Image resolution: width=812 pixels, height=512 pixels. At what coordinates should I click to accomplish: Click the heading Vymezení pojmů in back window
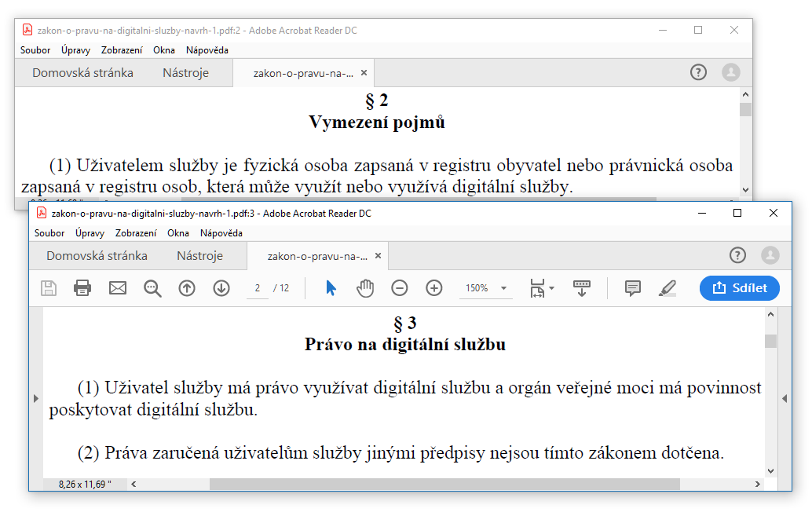pyautogui.click(x=377, y=123)
